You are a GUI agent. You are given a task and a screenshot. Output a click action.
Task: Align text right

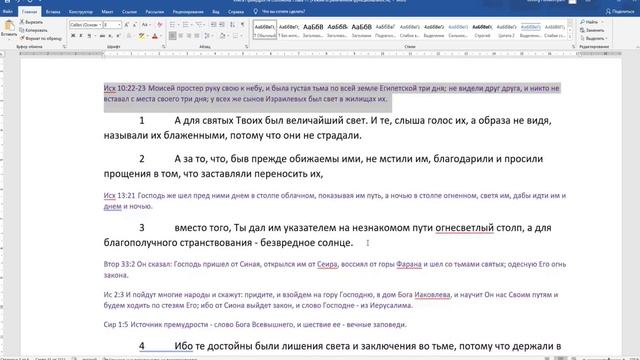coord(189,36)
